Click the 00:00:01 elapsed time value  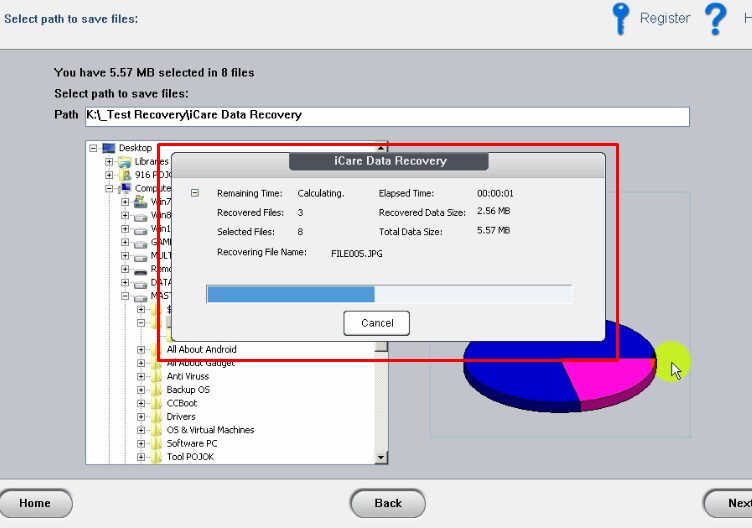(495, 194)
